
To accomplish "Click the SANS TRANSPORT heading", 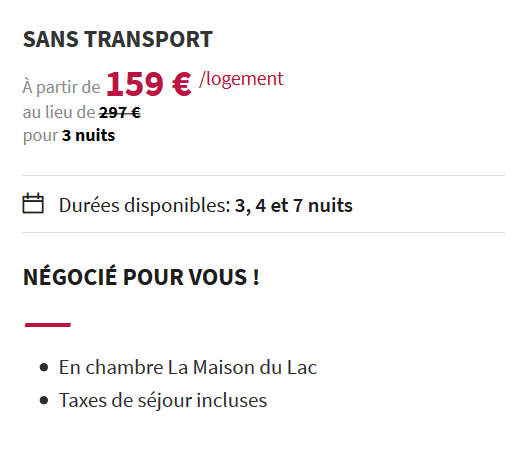I will [x=118, y=39].
